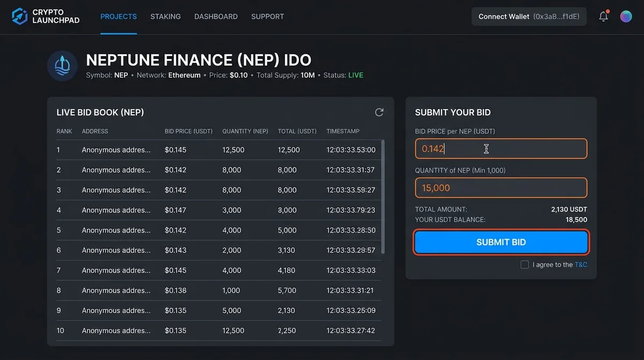
Task: Open the user avatar profile
Action: 626,16
